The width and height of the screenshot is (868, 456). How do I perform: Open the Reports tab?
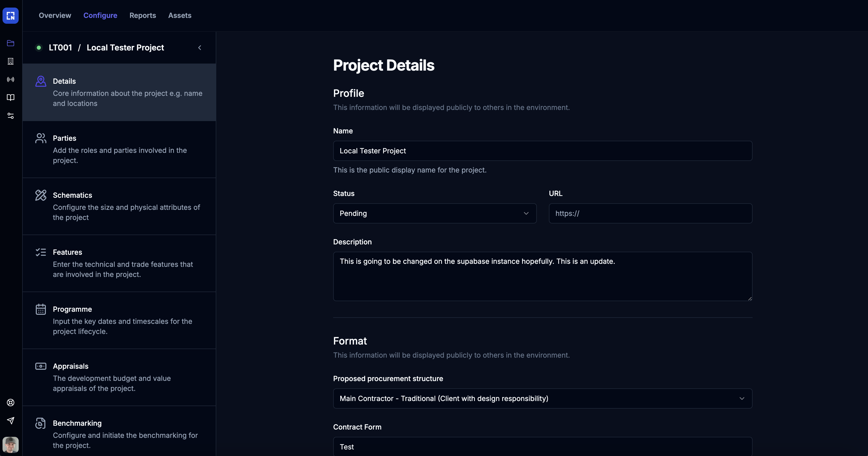coord(143,16)
